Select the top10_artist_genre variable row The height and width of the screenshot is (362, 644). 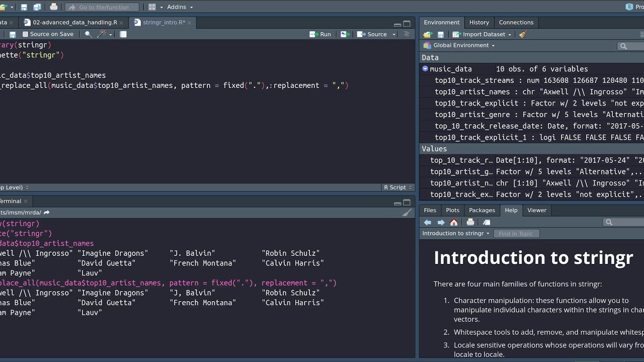coord(532,115)
